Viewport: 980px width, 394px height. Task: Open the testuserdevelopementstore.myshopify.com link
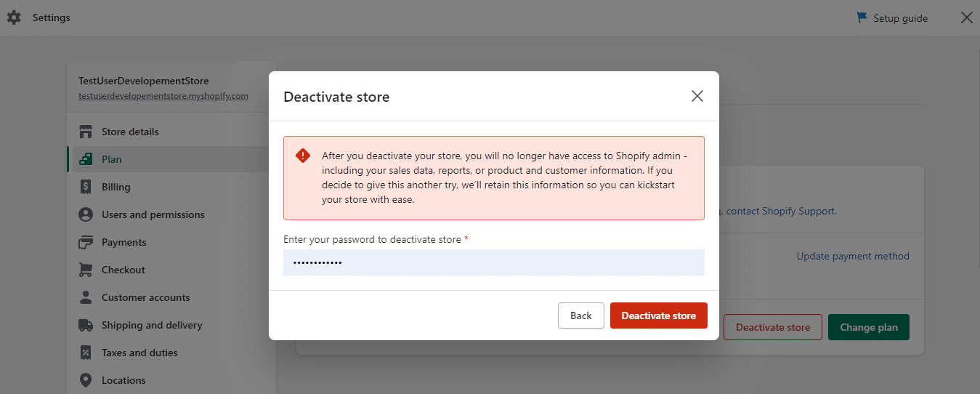pyautogui.click(x=163, y=96)
